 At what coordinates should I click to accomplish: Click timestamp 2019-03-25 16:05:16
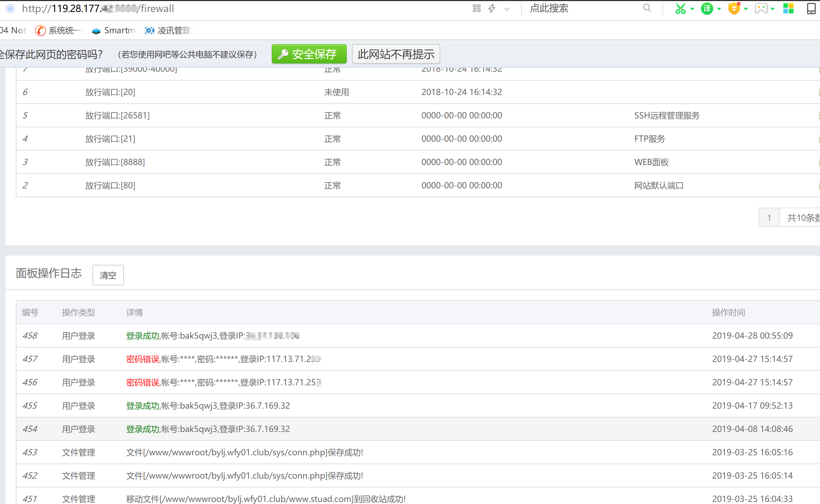(752, 453)
